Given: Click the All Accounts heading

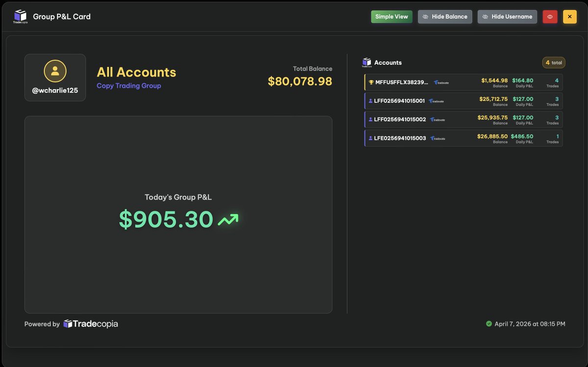Looking at the screenshot, I should (136, 72).
